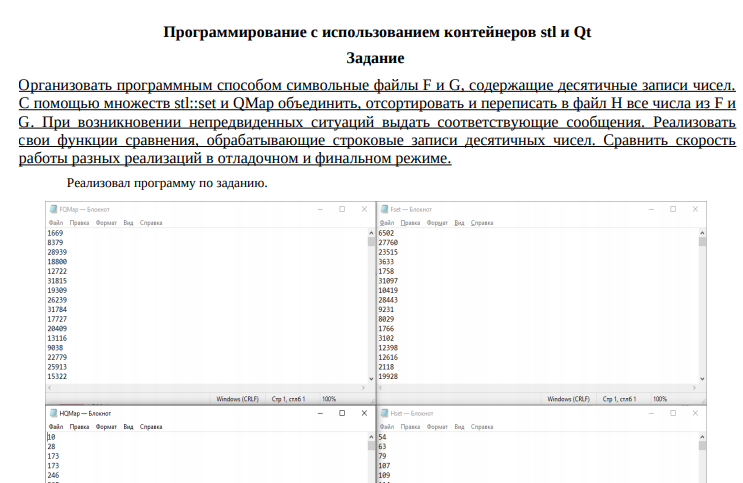Open Справка menu in Hset window
The image size is (743, 483).
tap(482, 427)
